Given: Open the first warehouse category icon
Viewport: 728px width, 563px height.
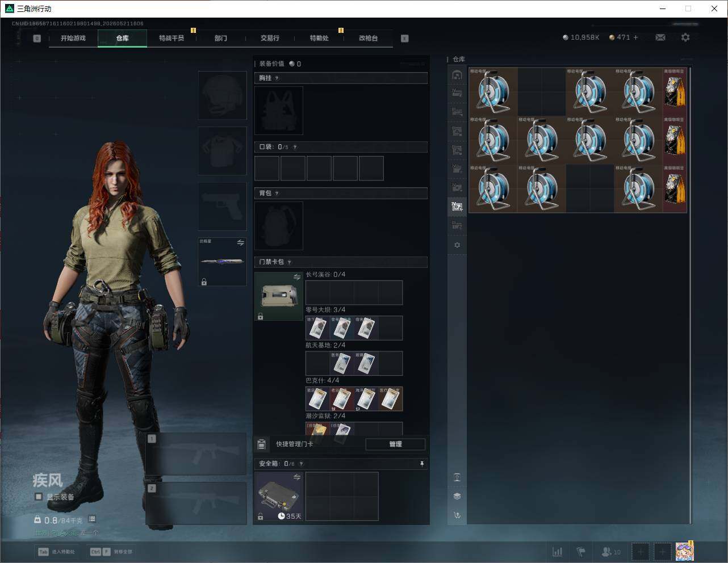Looking at the screenshot, I should (x=457, y=75).
